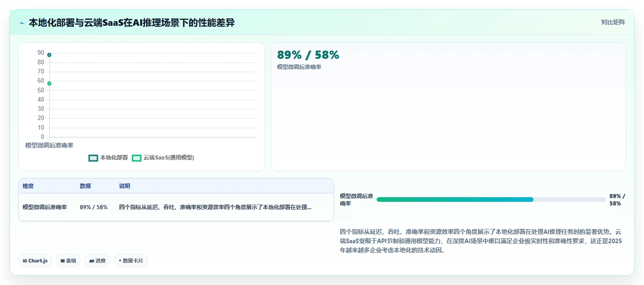
Task: Click the 对比矩阵 label in header
Action: coord(613,22)
